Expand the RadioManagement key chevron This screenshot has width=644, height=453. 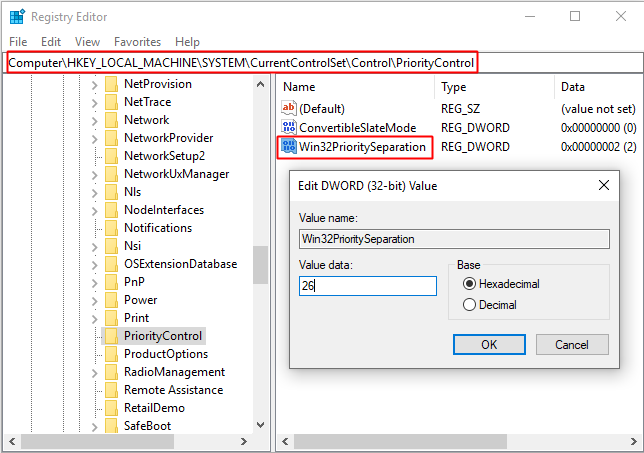coord(94,373)
